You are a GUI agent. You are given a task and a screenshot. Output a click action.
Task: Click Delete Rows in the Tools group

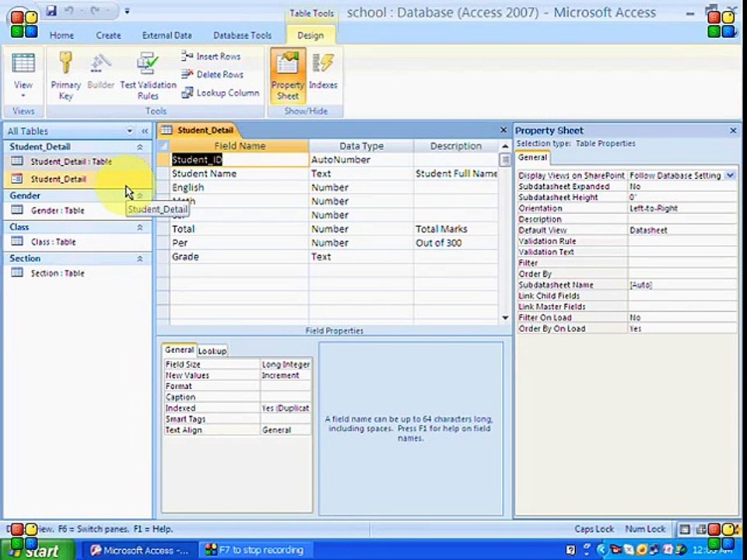(212, 75)
